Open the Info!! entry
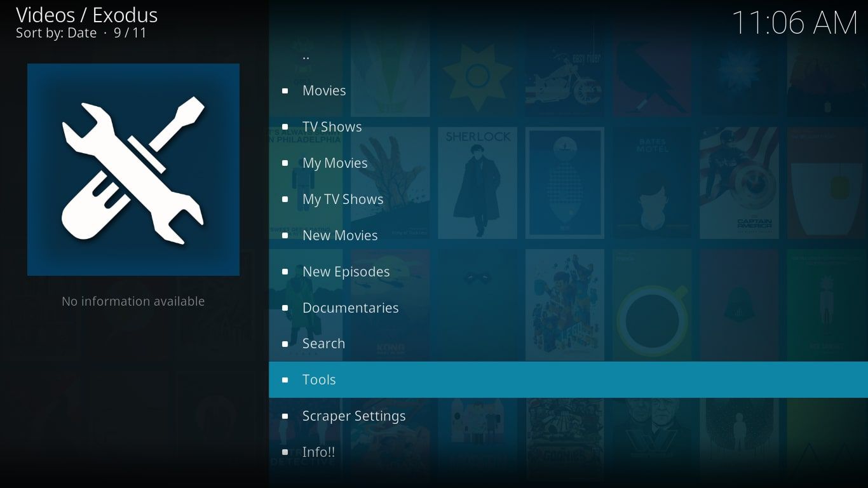 point(568,452)
